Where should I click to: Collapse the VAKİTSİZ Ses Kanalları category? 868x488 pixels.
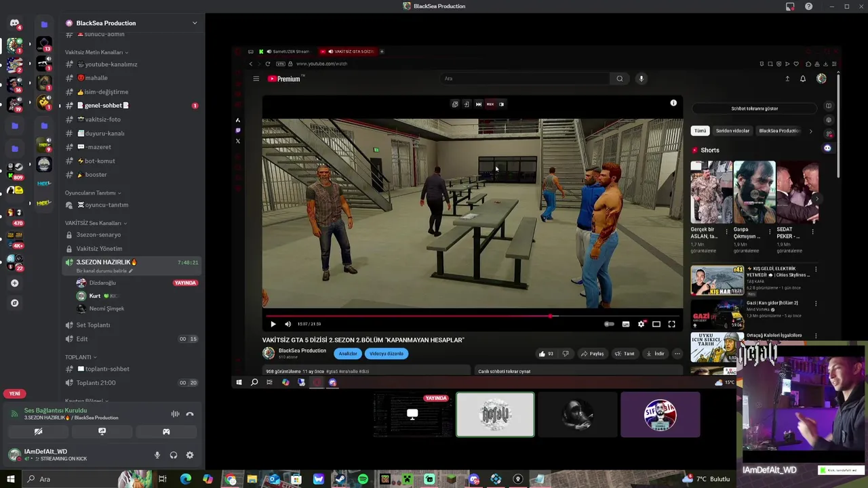click(96, 223)
